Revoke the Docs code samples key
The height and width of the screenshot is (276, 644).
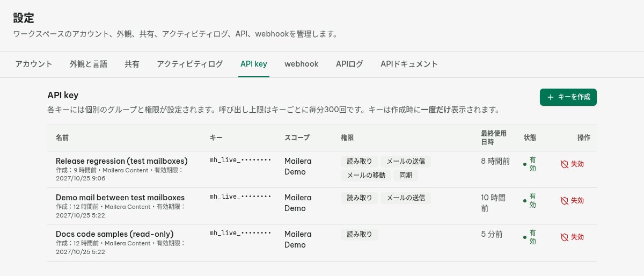(573, 237)
